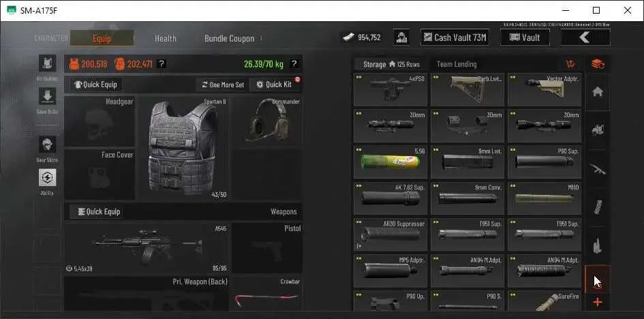Click the orange cart icon in storage header
Viewport: 644px width, 319px height.
click(570, 64)
